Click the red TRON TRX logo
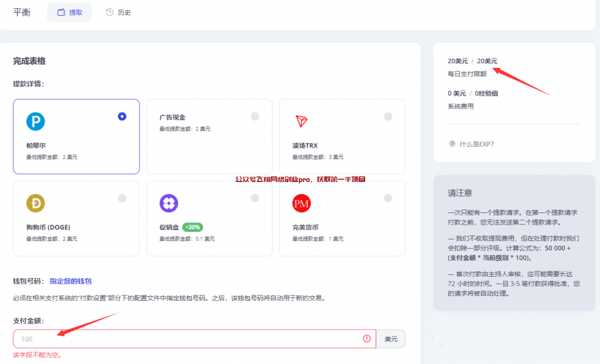 (301, 121)
